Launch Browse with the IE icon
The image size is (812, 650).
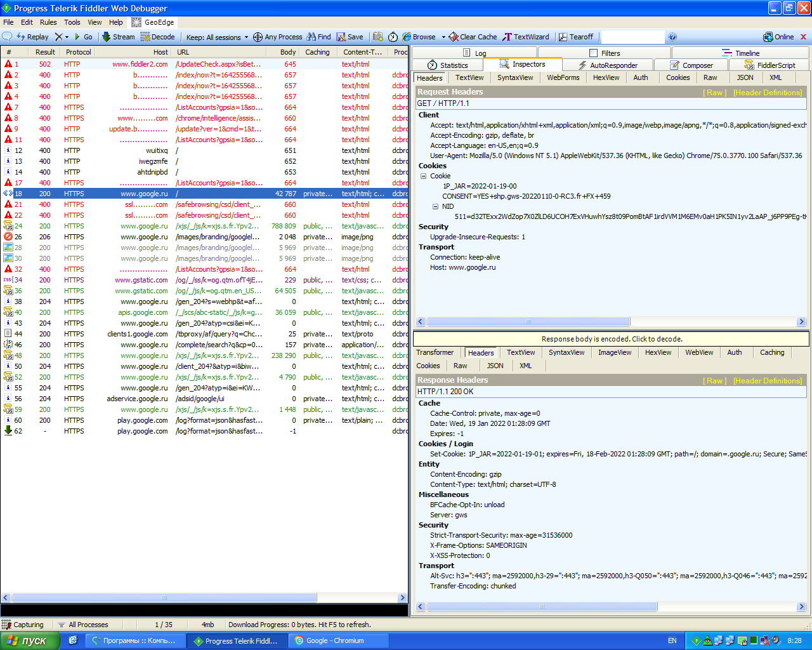[419, 37]
